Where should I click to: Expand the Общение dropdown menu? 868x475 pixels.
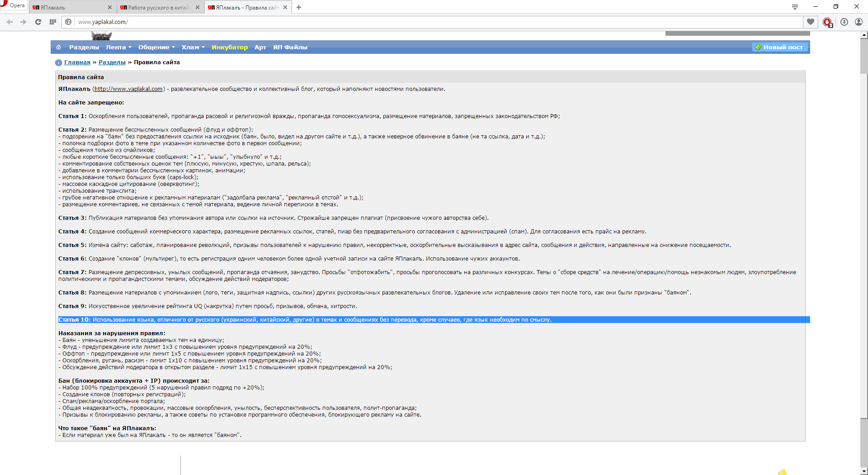[156, 47]
